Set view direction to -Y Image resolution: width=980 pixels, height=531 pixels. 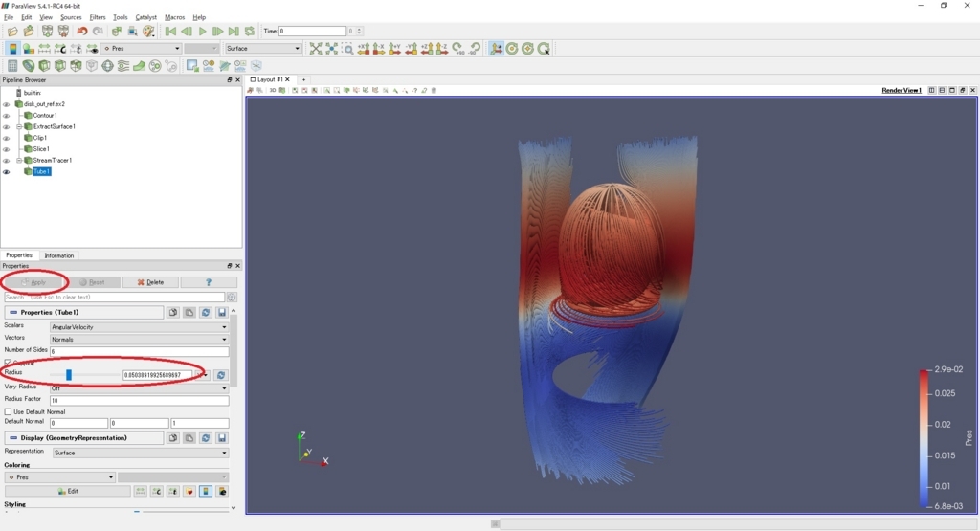(412, 49)
